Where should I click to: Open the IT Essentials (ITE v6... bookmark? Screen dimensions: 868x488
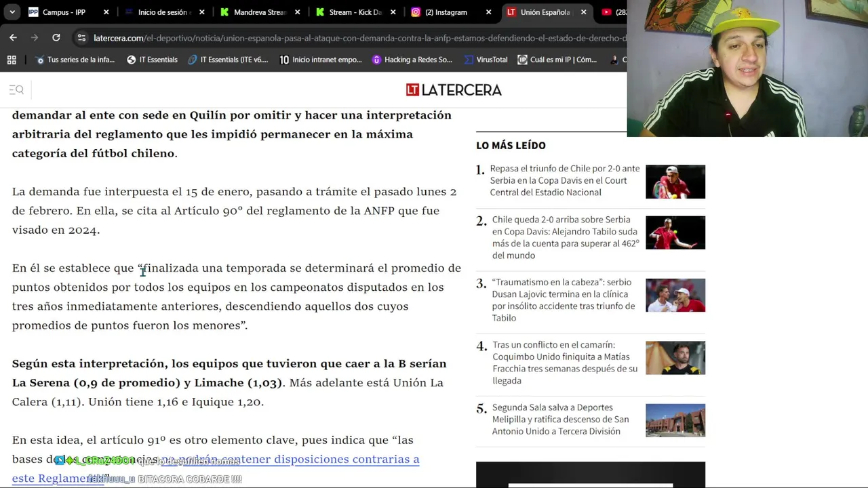click(x=228, y=60)
